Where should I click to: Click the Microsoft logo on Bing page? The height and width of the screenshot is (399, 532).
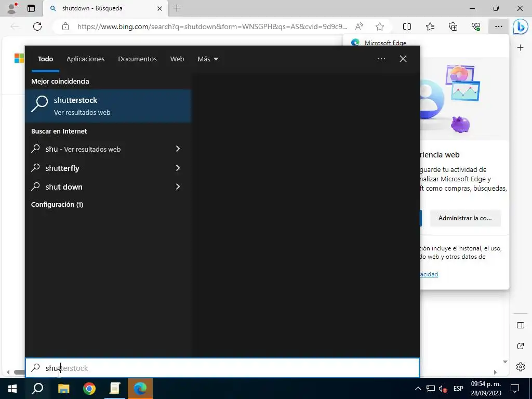[x=19, y=58]
